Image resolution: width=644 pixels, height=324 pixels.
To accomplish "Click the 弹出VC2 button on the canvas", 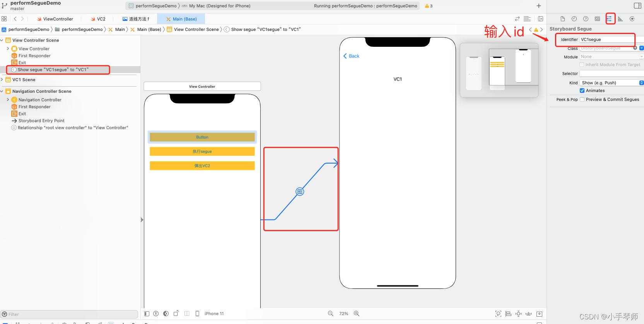I will [202, 166].
